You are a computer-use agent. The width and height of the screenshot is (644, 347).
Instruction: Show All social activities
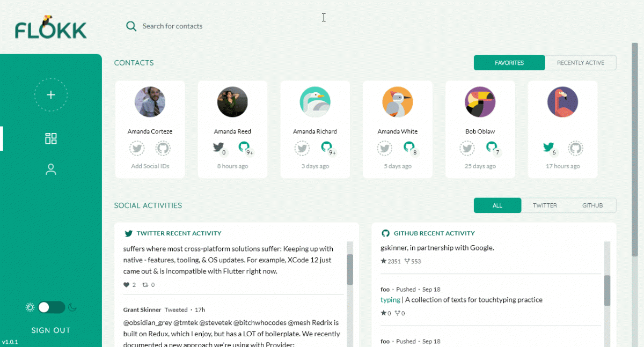tap(497, 205)
